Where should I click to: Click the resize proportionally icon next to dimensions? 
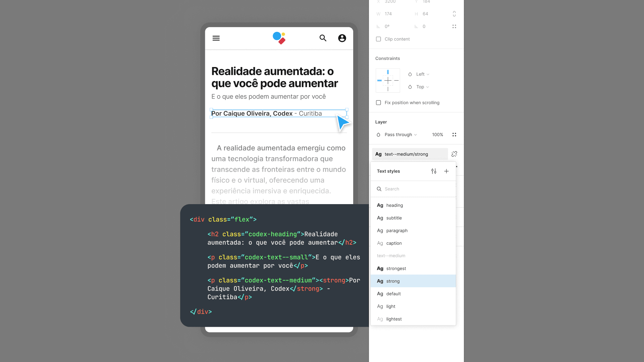[454, 13]
